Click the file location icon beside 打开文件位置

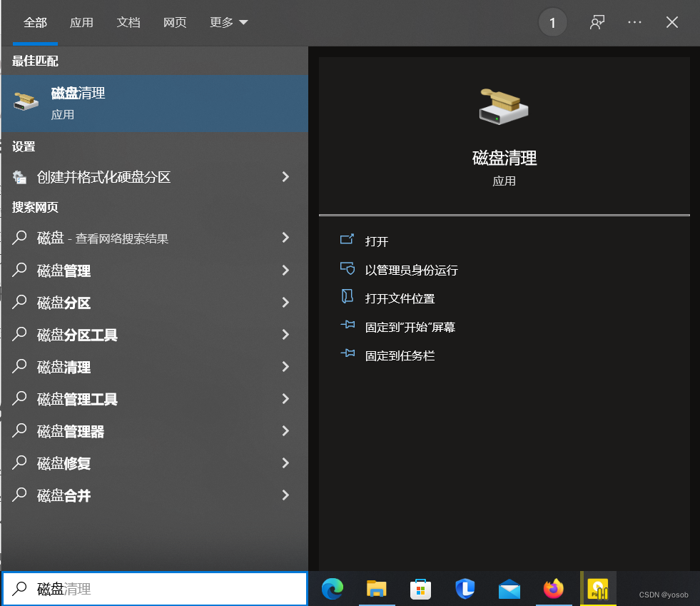347,296
